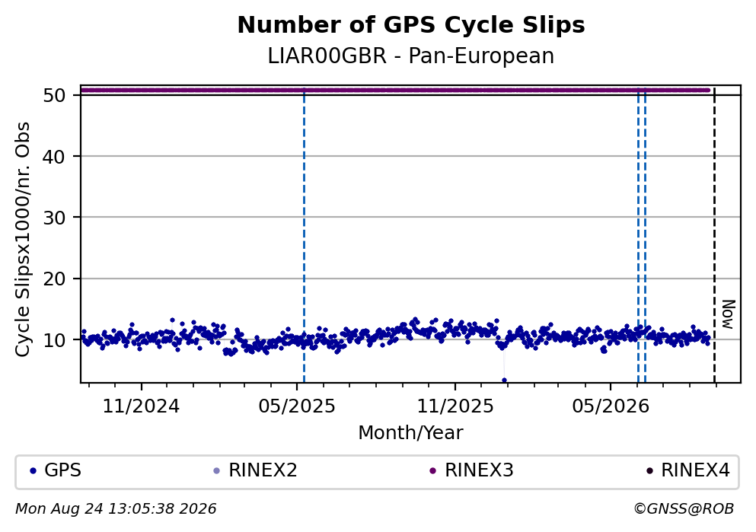Select the 'RINEX4' legend label
756x532 pixels.
[695, 470]
